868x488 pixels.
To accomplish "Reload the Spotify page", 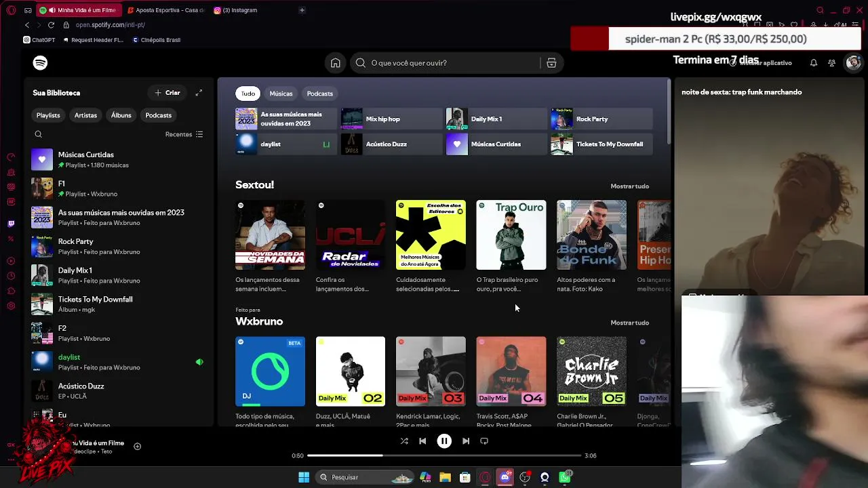I will (x=51, y=25).
